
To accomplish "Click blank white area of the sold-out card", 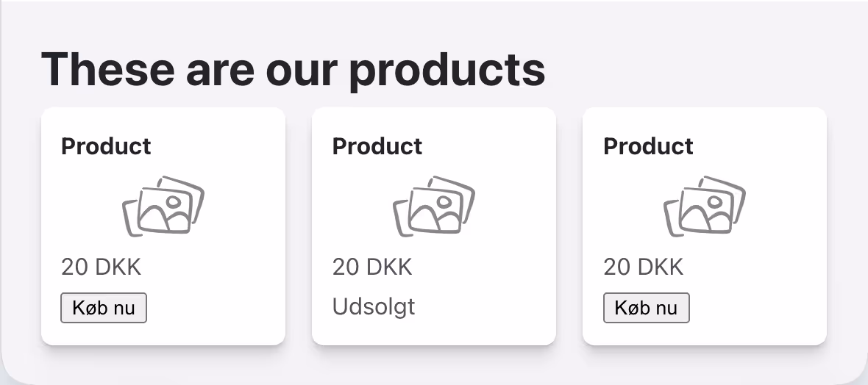I will pos(500,309).
